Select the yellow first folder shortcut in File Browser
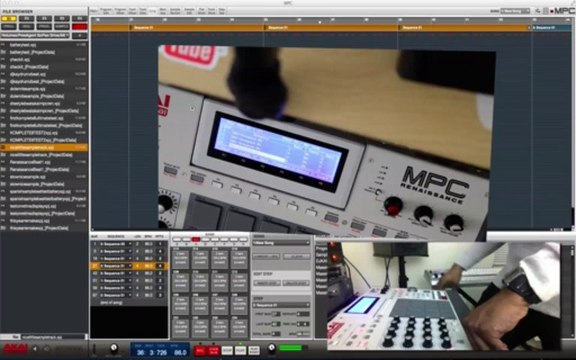This screenshot has width=576, height=360. [x=9, y=18]
